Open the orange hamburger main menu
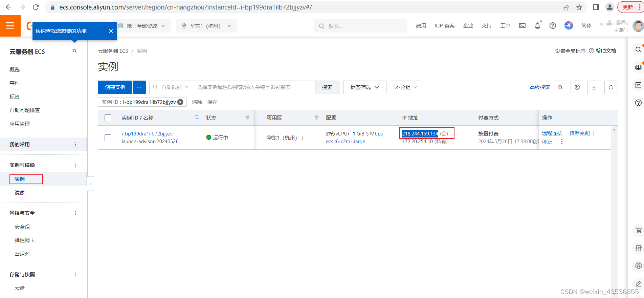The height and width of the screenshot is (298, 644). tap(10, 26)
